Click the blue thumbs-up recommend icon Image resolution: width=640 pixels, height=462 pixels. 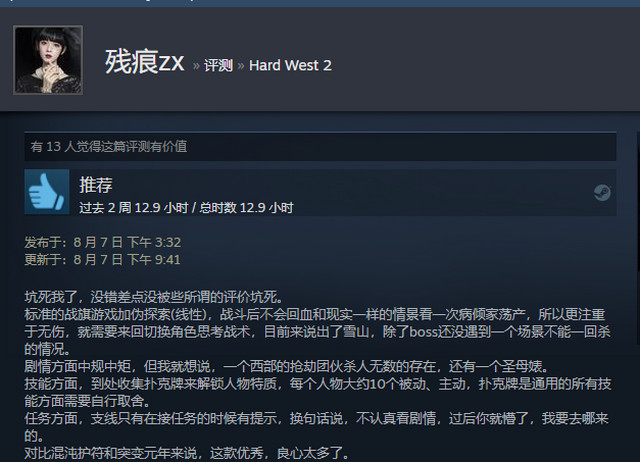pos(47,192)
